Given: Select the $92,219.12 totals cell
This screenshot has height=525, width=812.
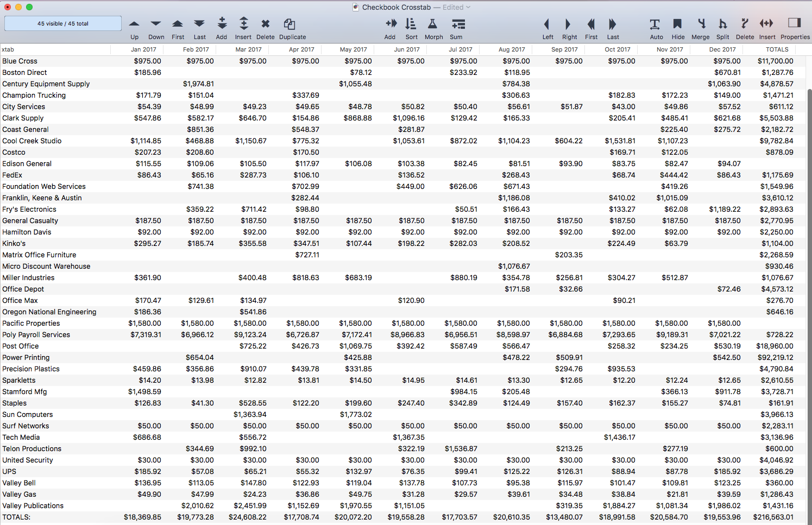Looking at the screenshot, I should 775,357.
